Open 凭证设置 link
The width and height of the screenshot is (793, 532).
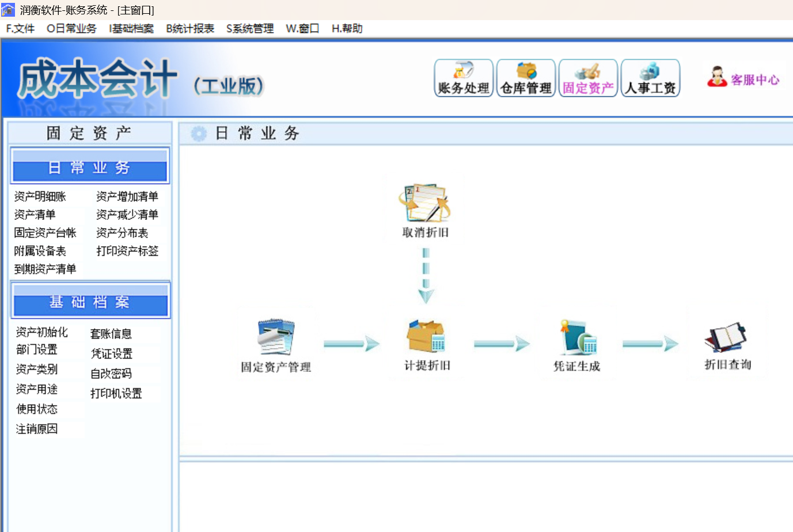[x=112, y=354]
